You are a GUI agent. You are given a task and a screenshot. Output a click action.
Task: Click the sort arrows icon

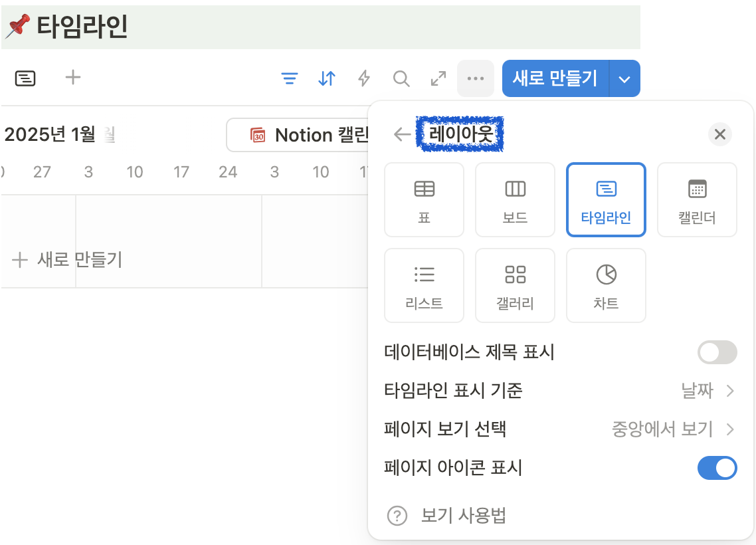click(327, 78)
